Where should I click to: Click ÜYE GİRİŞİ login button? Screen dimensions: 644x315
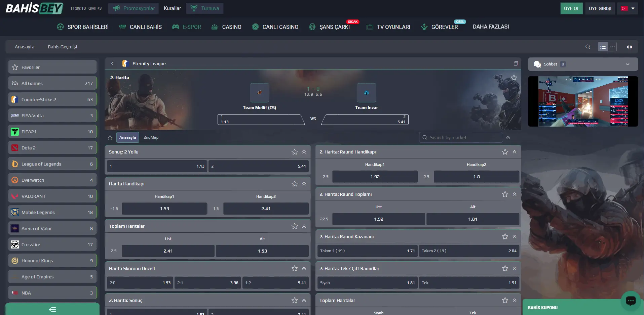pos(600,8)
